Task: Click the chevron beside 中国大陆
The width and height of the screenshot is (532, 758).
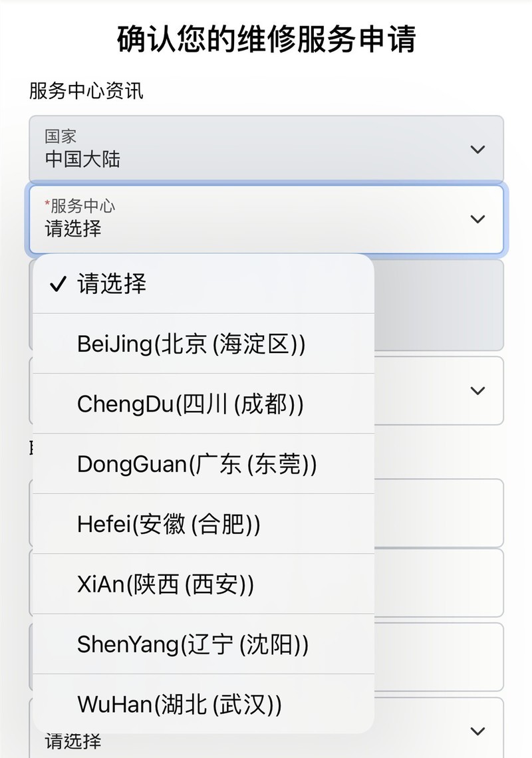Action: pos(476,150)
